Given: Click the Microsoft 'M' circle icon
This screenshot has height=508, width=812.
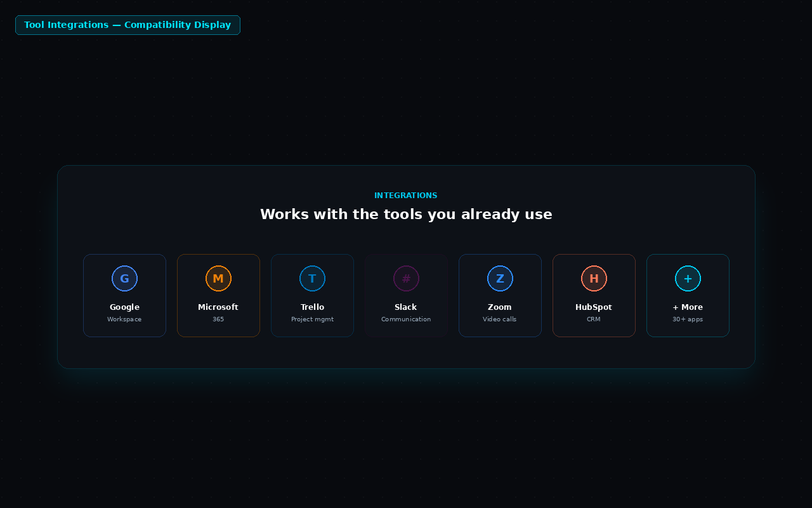Looking at the screenshot, I should click(x=218, y=279).
